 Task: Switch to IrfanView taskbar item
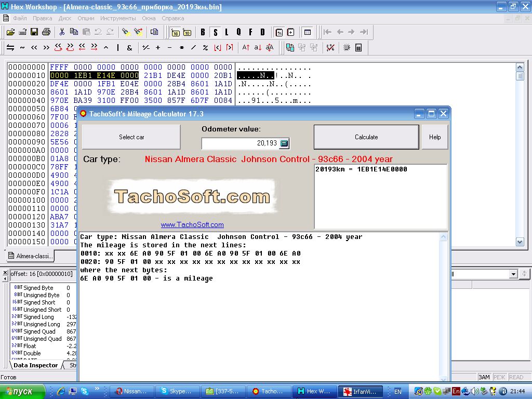tap(361, 392)
